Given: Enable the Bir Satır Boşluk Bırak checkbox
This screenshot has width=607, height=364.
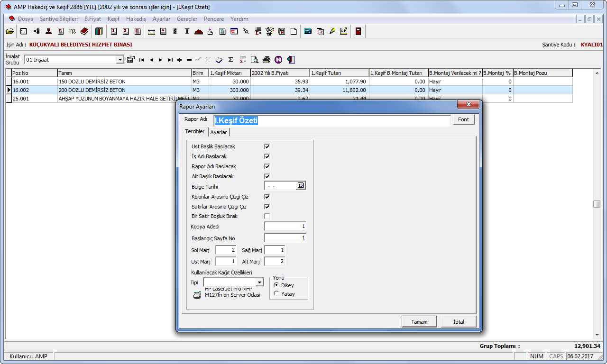Looking at the screenshot, I should tap(267, 216).
